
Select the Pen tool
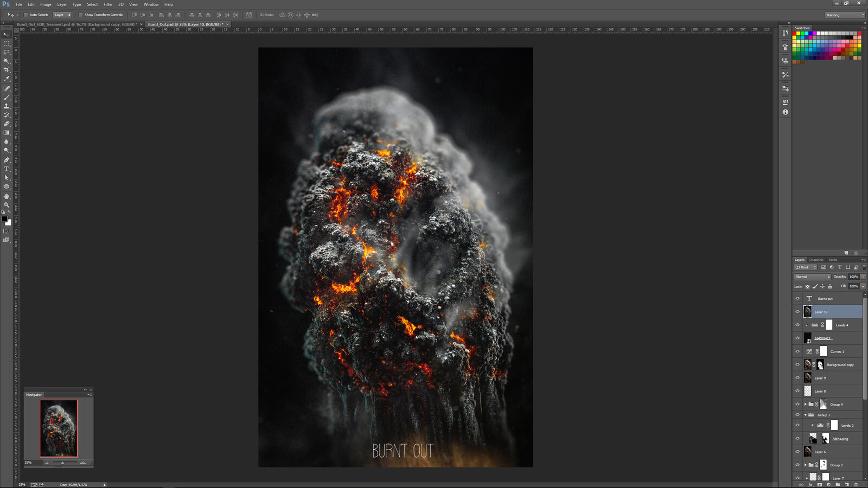coord(7,160)
